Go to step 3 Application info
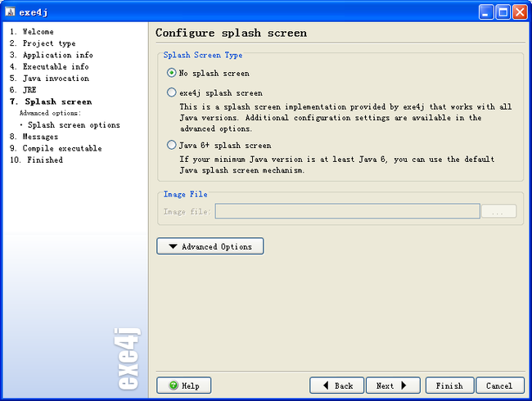Image resolution: width=532 pixels, height=401 pixels. point(52,55)
